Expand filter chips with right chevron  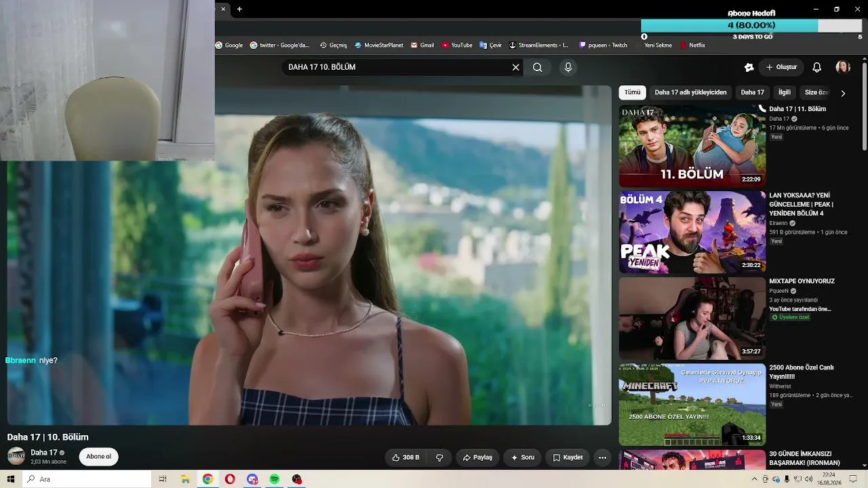point(843,93)
